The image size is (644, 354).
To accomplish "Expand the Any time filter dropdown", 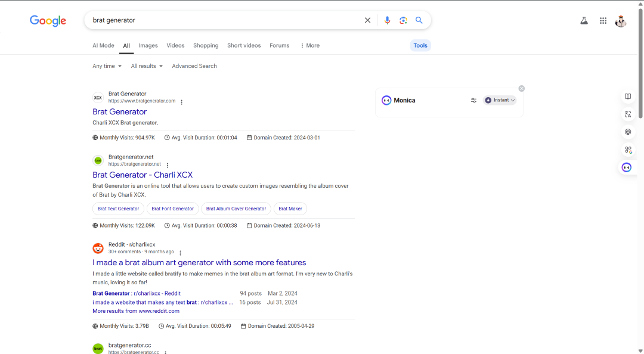I will (x=107, y=66).
